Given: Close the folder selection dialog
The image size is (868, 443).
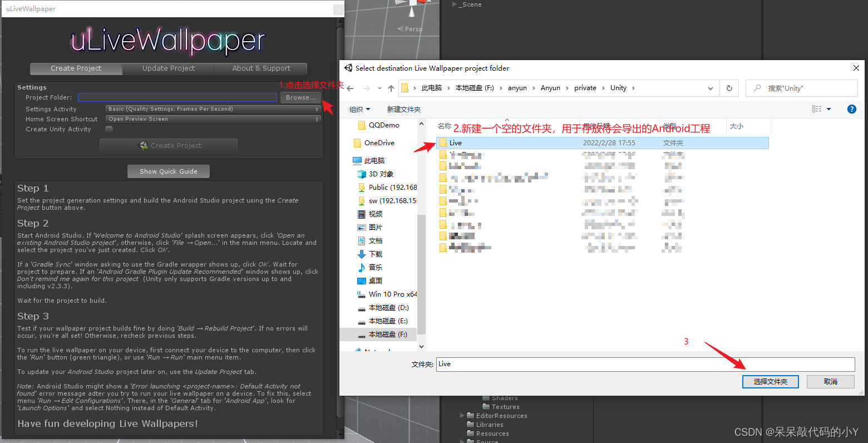Looking at the screenshot, I should pos(856,68).
